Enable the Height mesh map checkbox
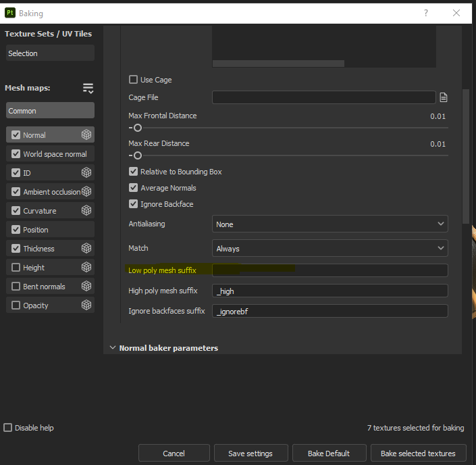The image size is (476, 465). tap(16, 268)
